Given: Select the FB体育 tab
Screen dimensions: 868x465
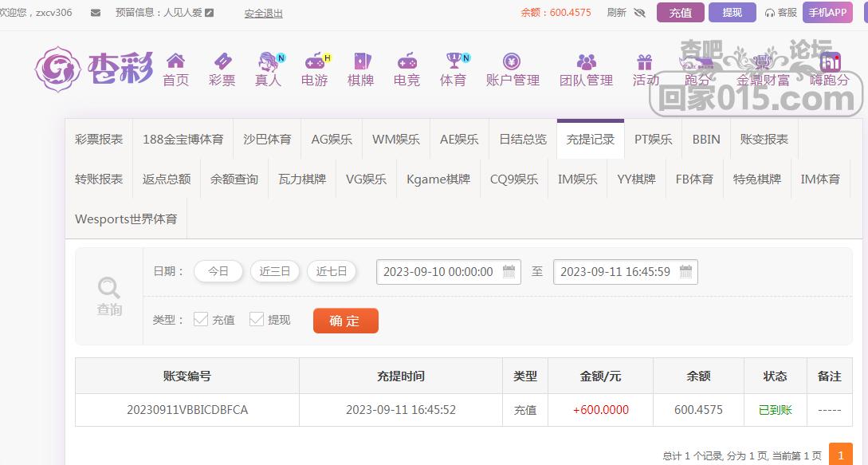Looking at the screenshot, I should [x=695, y=179].
